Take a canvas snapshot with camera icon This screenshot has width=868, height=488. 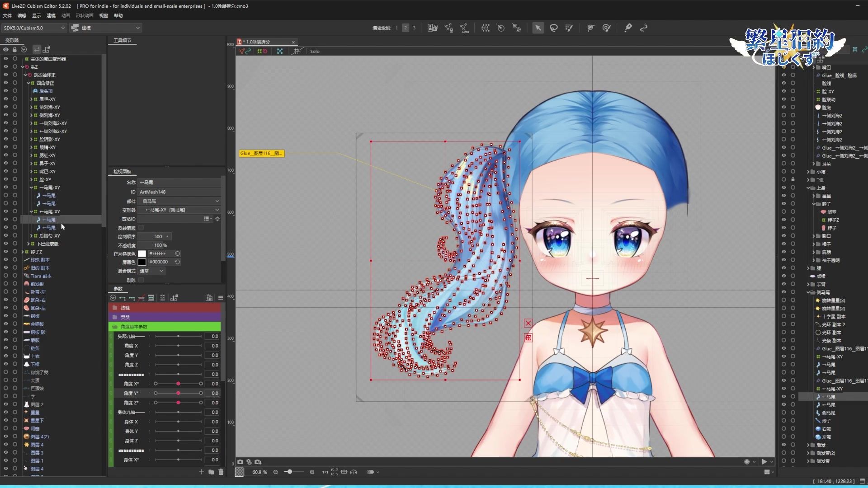[240, 462]
